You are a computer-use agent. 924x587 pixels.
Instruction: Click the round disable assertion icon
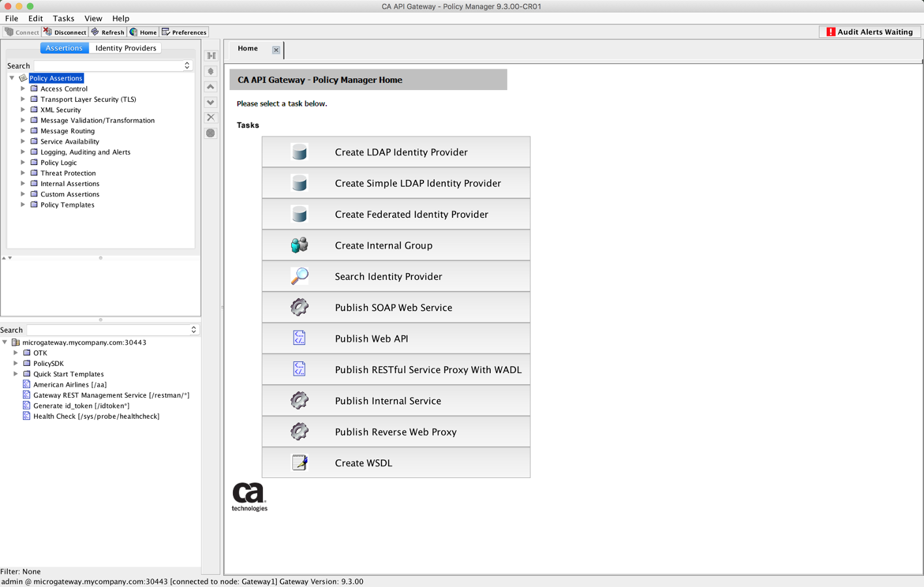[x=211, y=133]
